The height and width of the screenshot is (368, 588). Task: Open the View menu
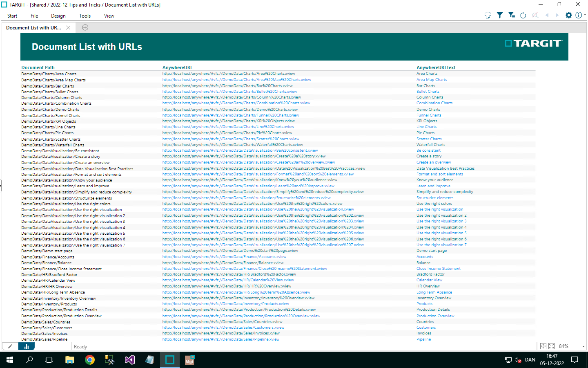point(109,16)
